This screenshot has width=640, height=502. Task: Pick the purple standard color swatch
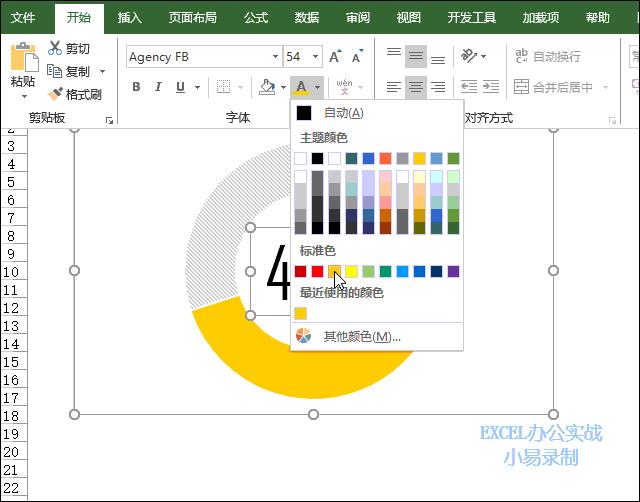click(x=453, y=271)
